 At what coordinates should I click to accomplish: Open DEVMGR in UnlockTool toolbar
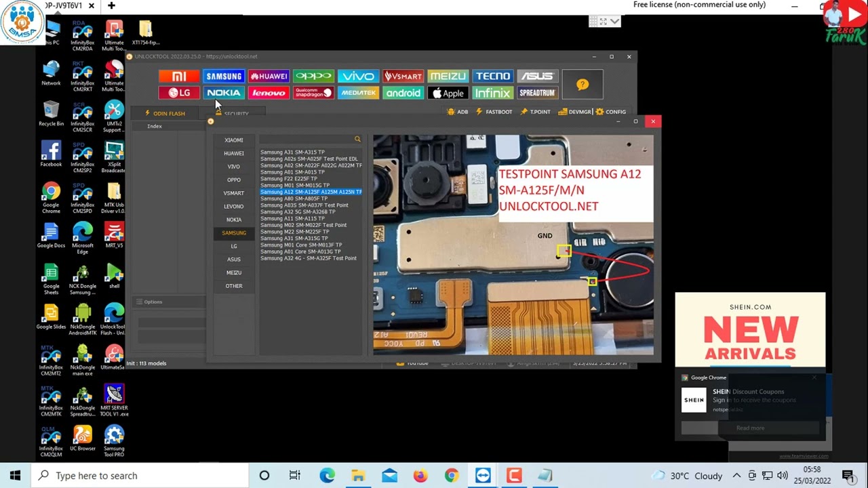tap(575, 112)
